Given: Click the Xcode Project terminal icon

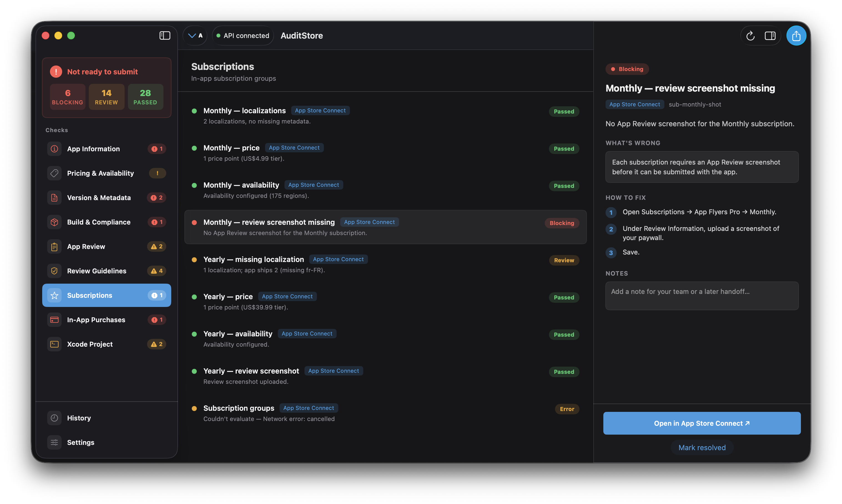Looking at the screenshot, I should 54,344.
